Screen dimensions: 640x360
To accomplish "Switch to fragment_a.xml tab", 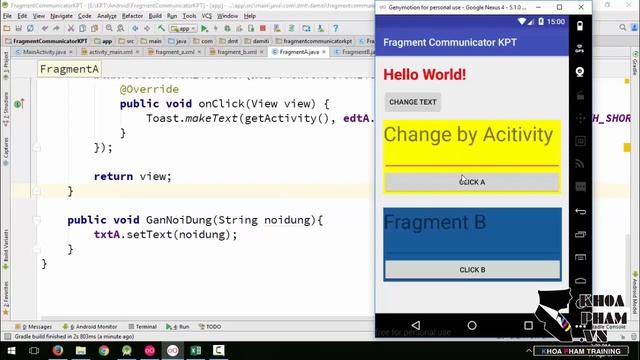I will pos(174,52).
